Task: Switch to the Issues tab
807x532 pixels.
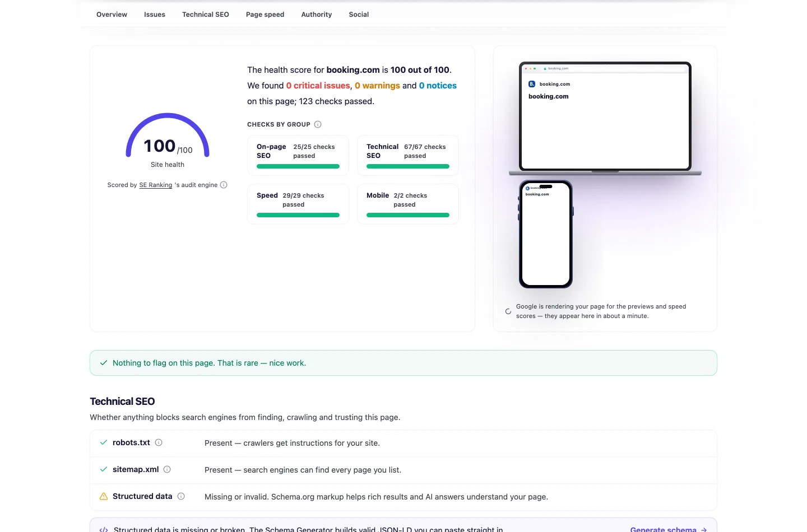Action: pos(155,15)
